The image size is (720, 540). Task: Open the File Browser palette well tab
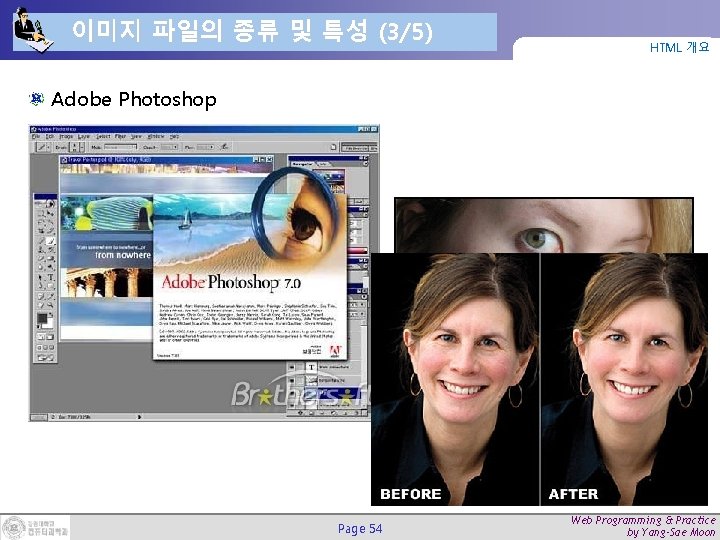[354, 147]
